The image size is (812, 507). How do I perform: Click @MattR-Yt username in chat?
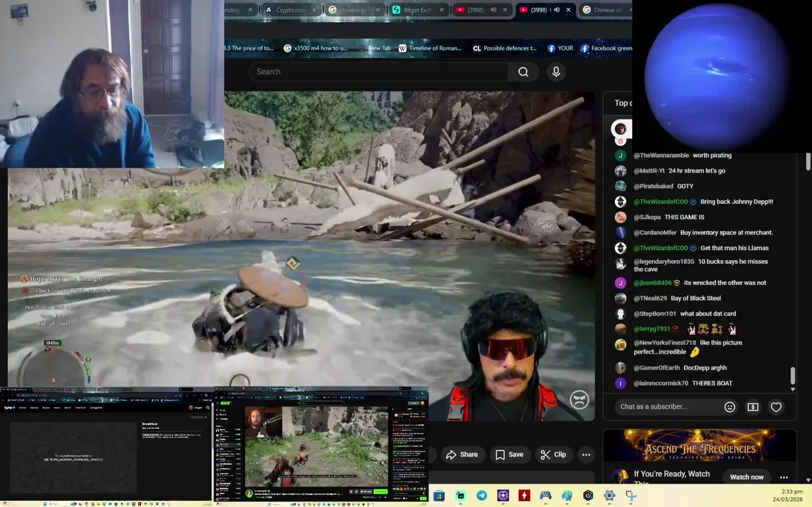[649, 170]
